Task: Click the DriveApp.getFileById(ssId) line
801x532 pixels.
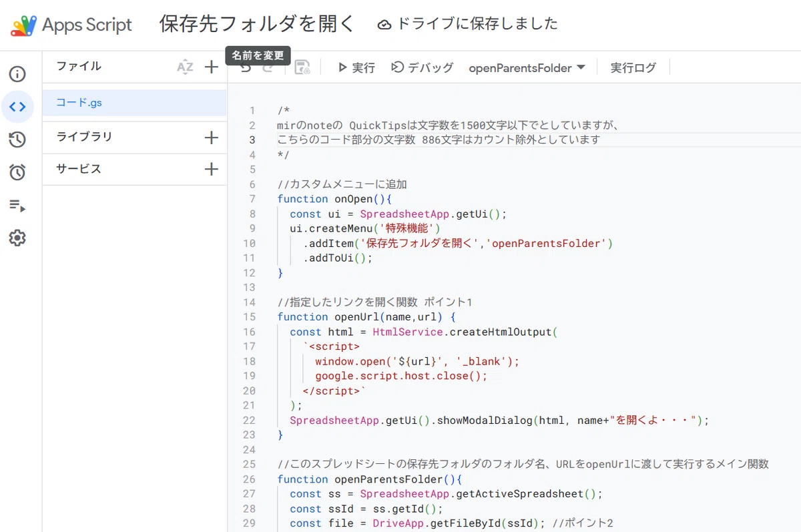Action: click(451, 523)
